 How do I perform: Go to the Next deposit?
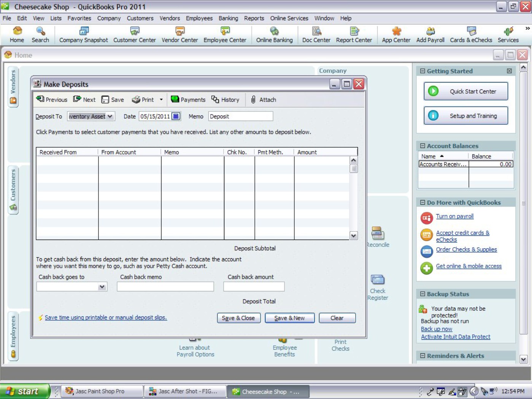click(x=84, y=100)
